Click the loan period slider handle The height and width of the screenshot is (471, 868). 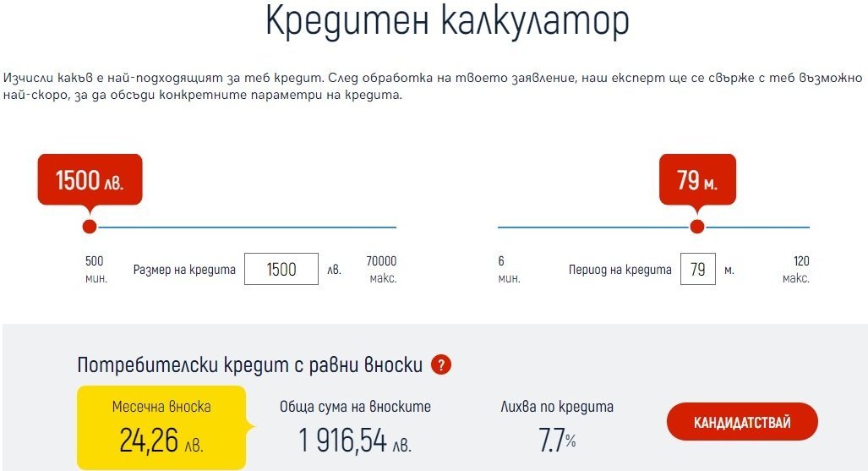click(697, 227)
